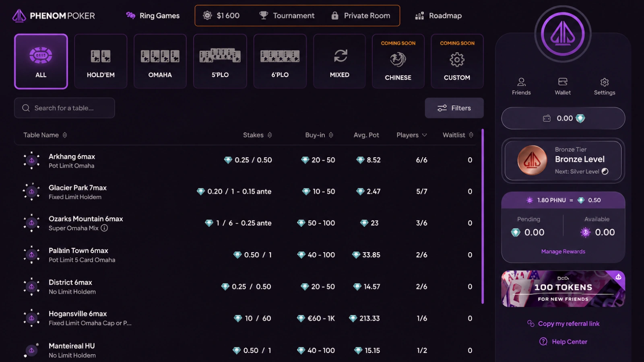Screen dimensions: 644x362
Task: Click the Silver Level progress indicator
Action: 605,171
